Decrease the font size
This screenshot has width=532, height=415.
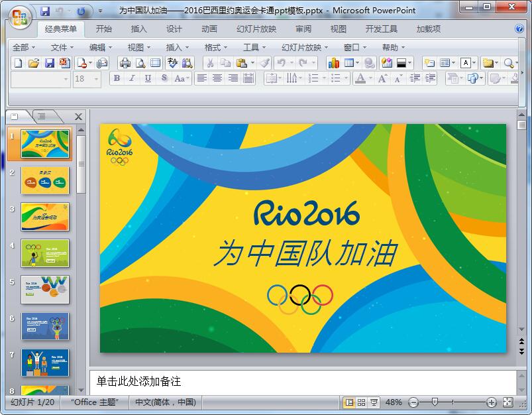398,79
